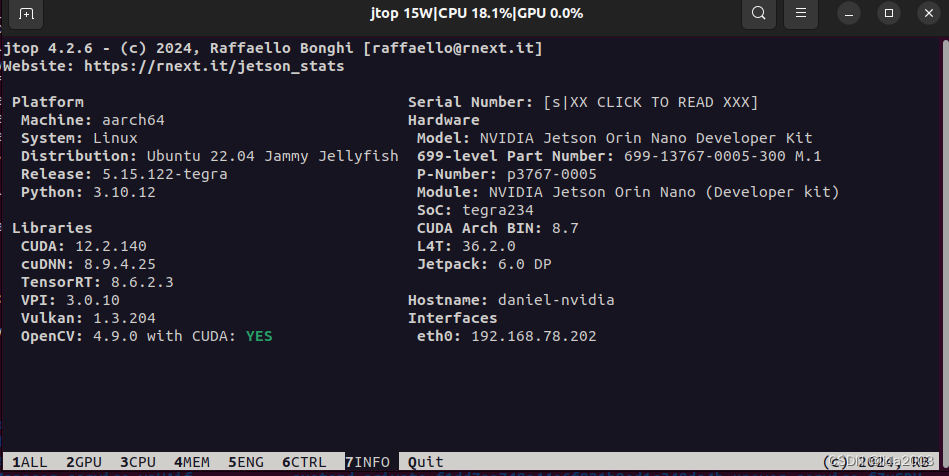Screen dimensions: 949x476
Task: Click the terminal search magnifier icon
Action: [x=758, y=13]
